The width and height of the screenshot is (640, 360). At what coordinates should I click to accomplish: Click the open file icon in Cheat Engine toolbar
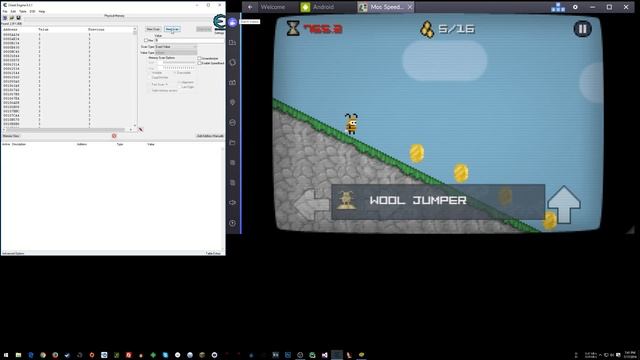pyautogui.click(x=11, y=18)
